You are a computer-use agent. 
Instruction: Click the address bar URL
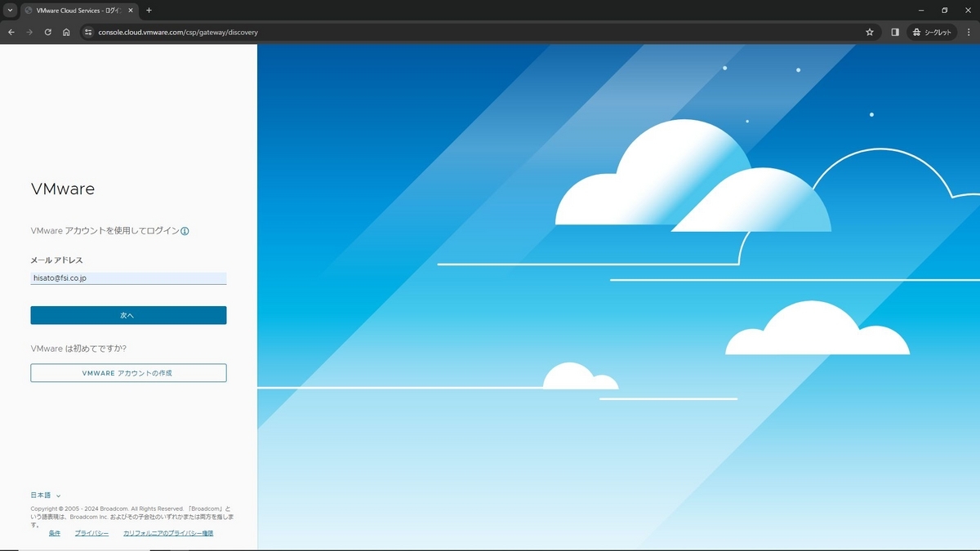coord(178,33)
